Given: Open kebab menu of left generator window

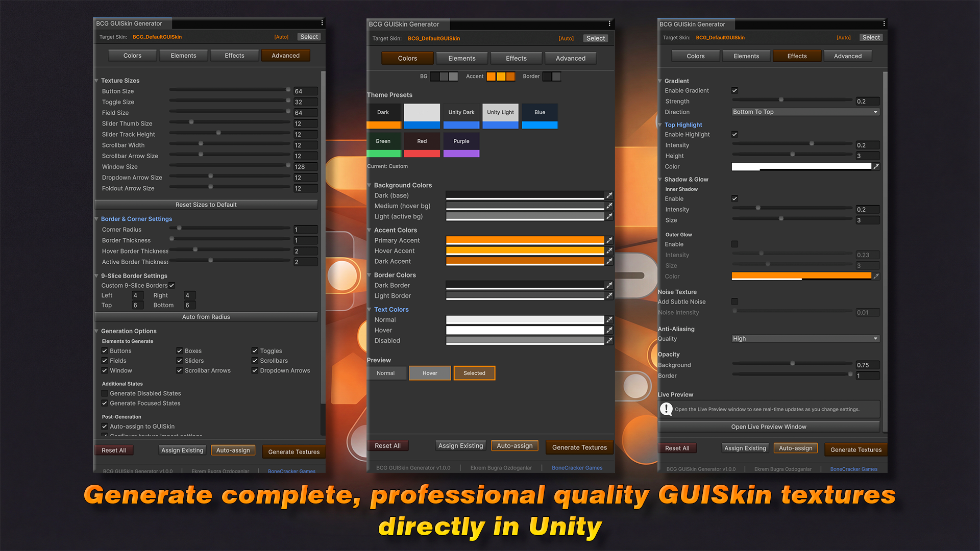Looking at the screenshot, I should click(322, 23).
